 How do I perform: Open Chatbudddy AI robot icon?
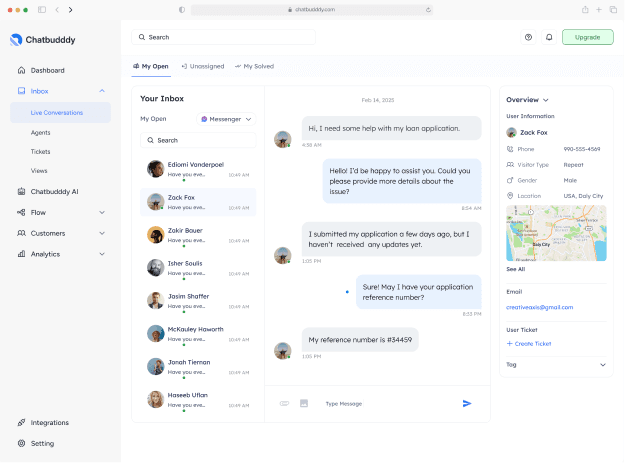22,191
